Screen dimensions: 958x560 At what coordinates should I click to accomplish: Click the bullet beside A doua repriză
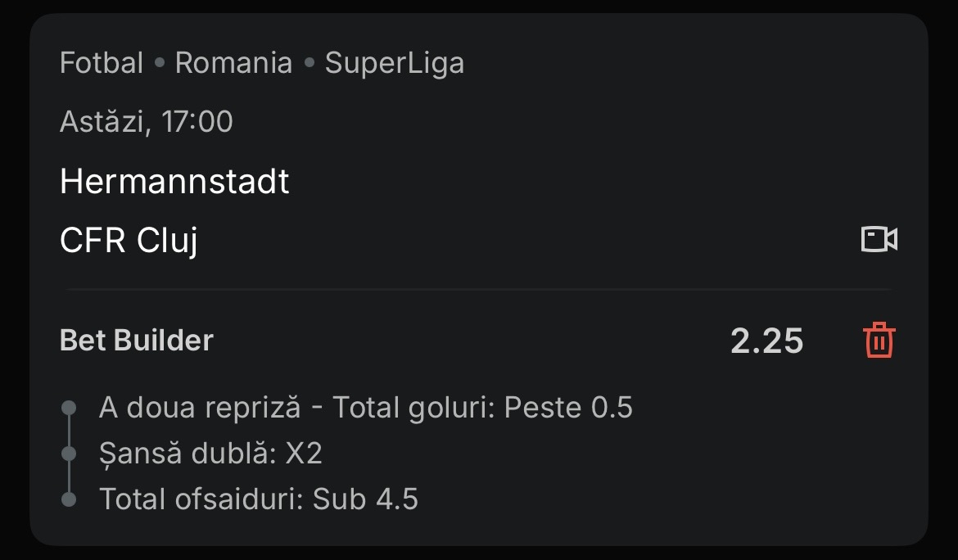(70, 407)
